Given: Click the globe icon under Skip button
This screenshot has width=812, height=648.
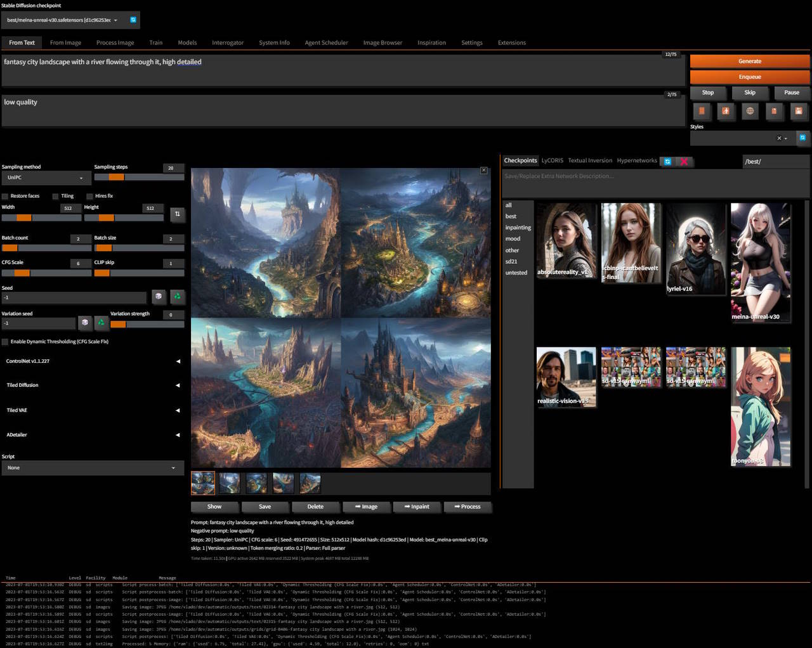Looking at the screenshot, I should point(750,111).
